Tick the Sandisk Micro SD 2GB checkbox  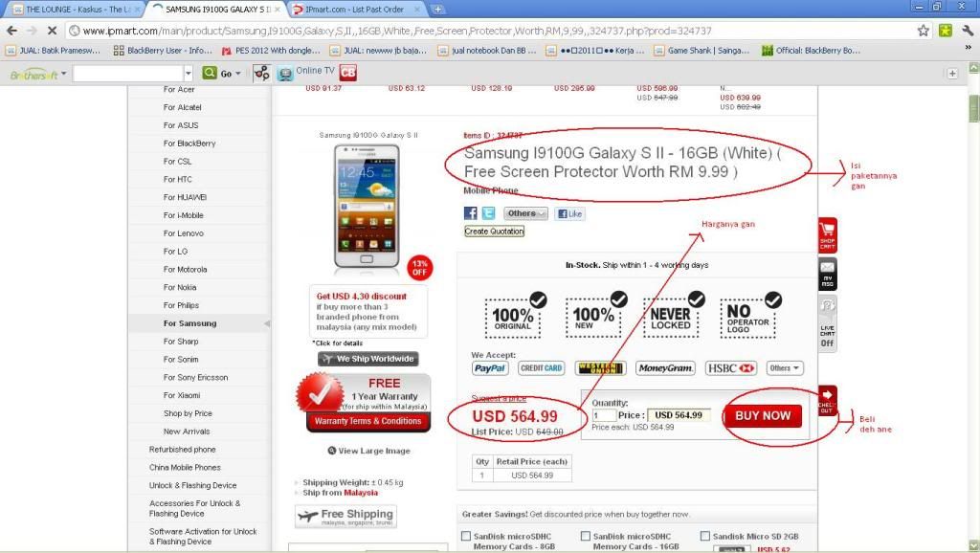pyautogui.click(x=705, y=536)
